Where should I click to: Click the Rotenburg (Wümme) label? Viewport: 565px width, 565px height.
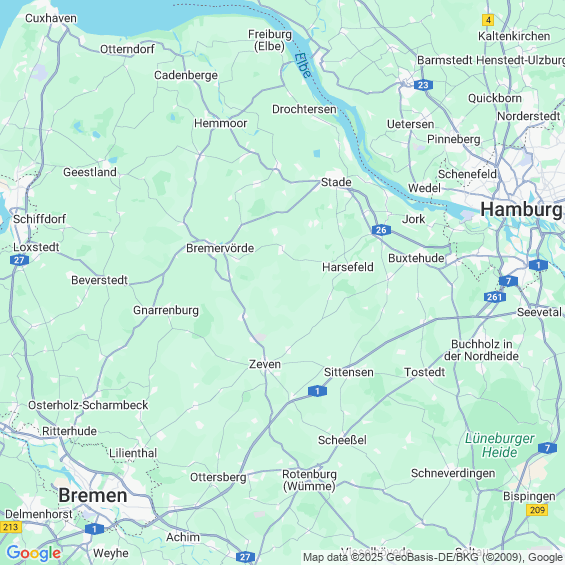click(x=309, y=480)
